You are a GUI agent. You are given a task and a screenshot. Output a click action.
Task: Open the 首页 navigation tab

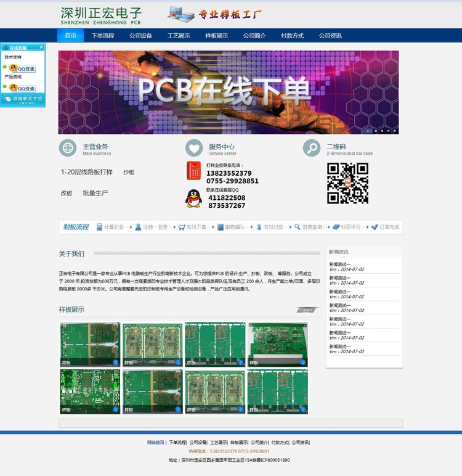point(71,36)
